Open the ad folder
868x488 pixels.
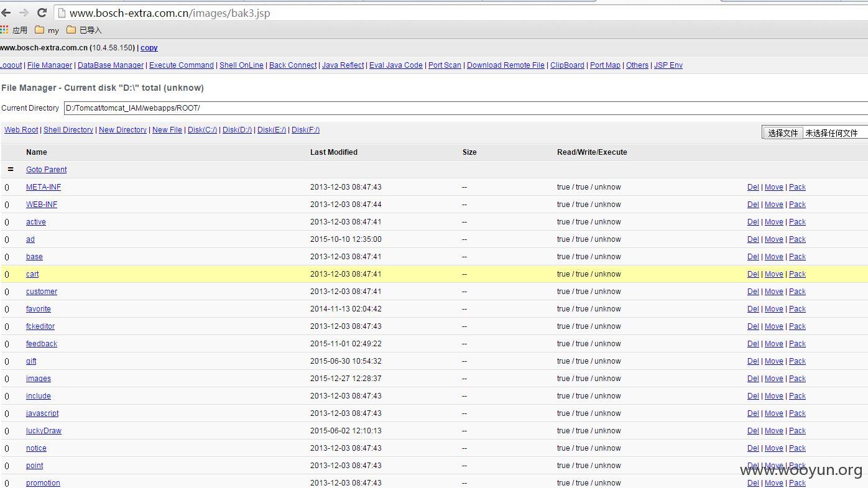coord(30,239)
